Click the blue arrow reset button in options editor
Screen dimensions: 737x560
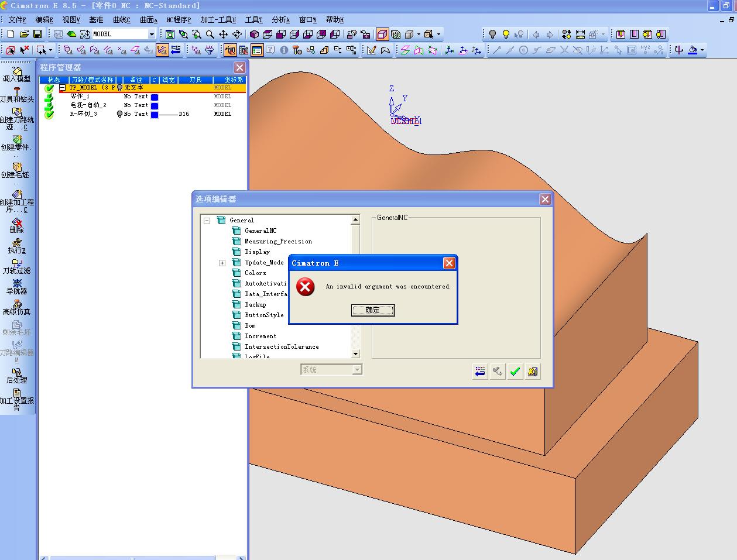pos(480,371)
